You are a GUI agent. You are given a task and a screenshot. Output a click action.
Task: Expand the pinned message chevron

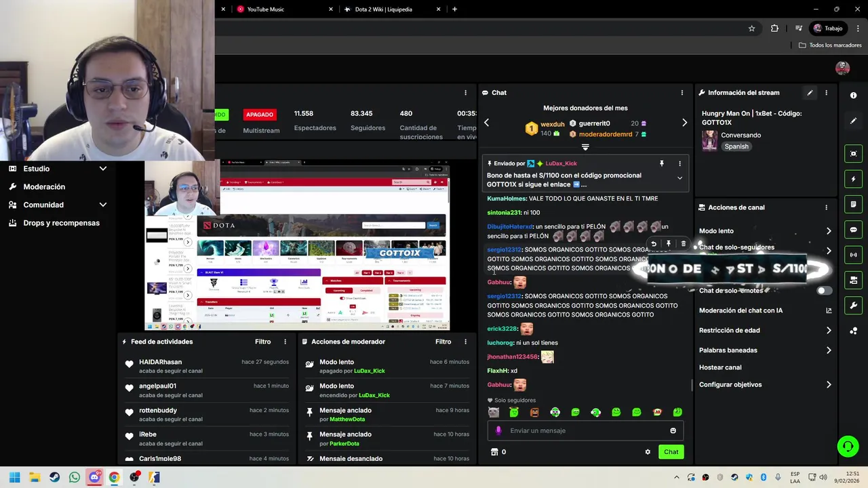tap(679, 178)
